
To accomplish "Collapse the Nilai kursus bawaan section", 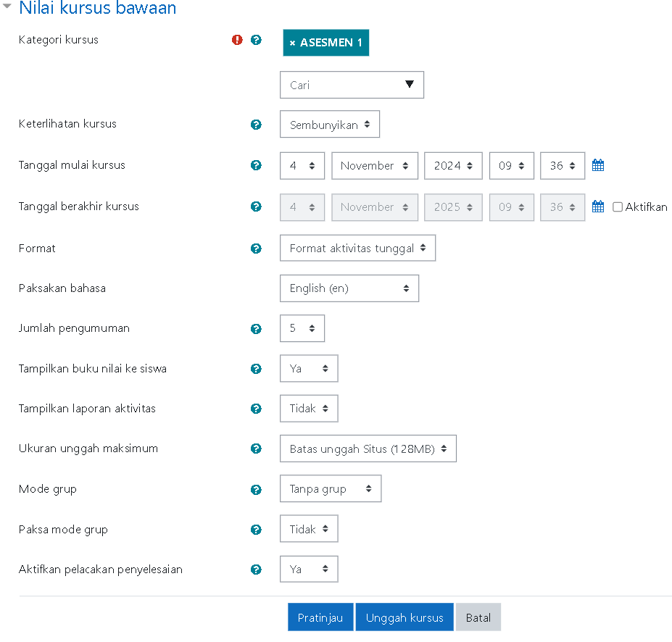I will (7, 6).
